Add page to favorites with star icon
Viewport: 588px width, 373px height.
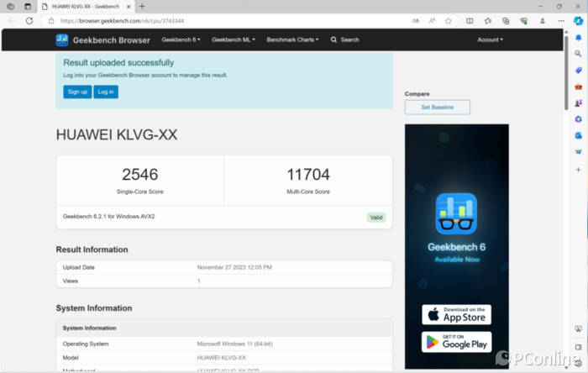(x=449, y=20)
